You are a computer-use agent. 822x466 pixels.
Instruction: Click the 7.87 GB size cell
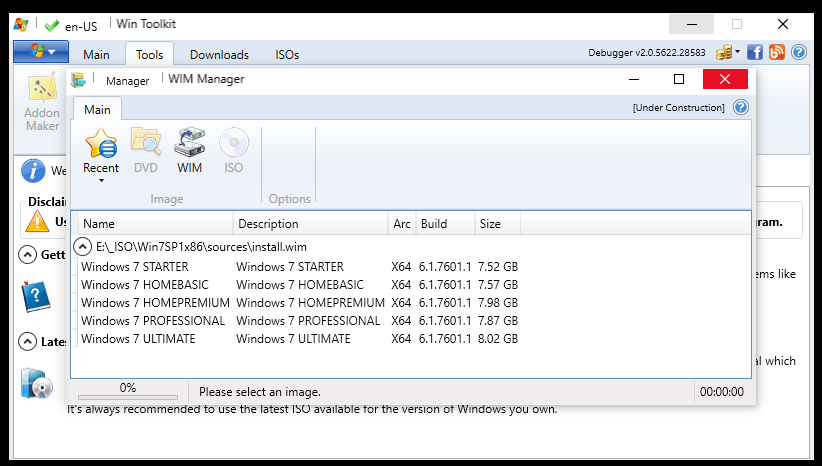(497, 320)
